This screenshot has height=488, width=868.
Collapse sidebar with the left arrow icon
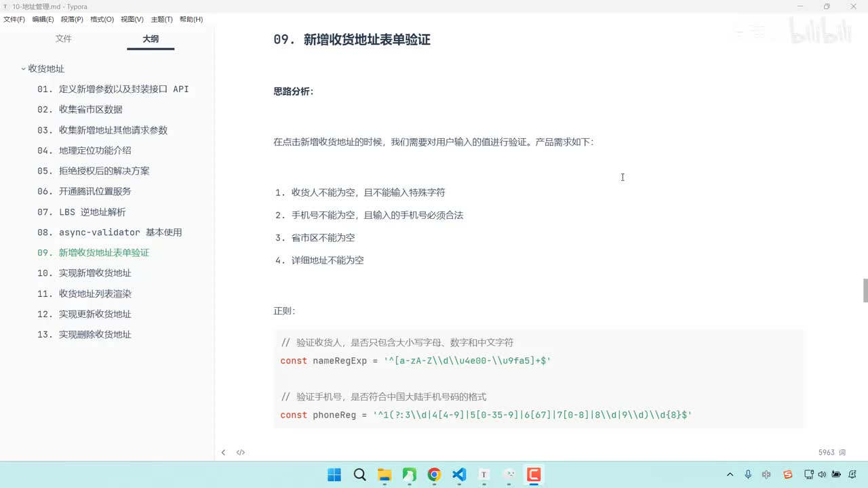pos(223,452)
